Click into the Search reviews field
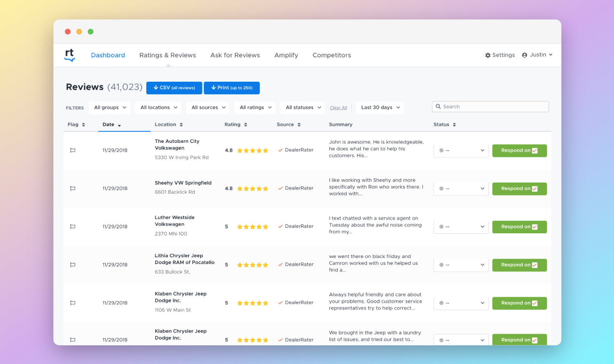The height and width of the screenshot is (364, 614). point(494,107)
